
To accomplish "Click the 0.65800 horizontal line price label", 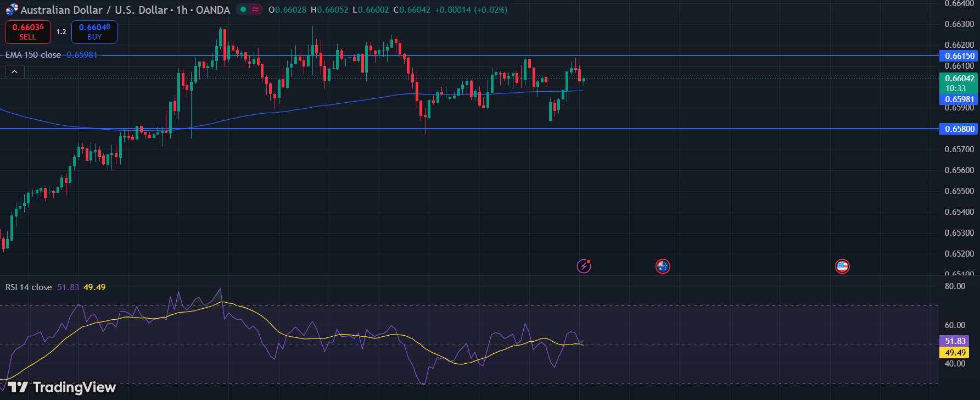I will 959,129.
